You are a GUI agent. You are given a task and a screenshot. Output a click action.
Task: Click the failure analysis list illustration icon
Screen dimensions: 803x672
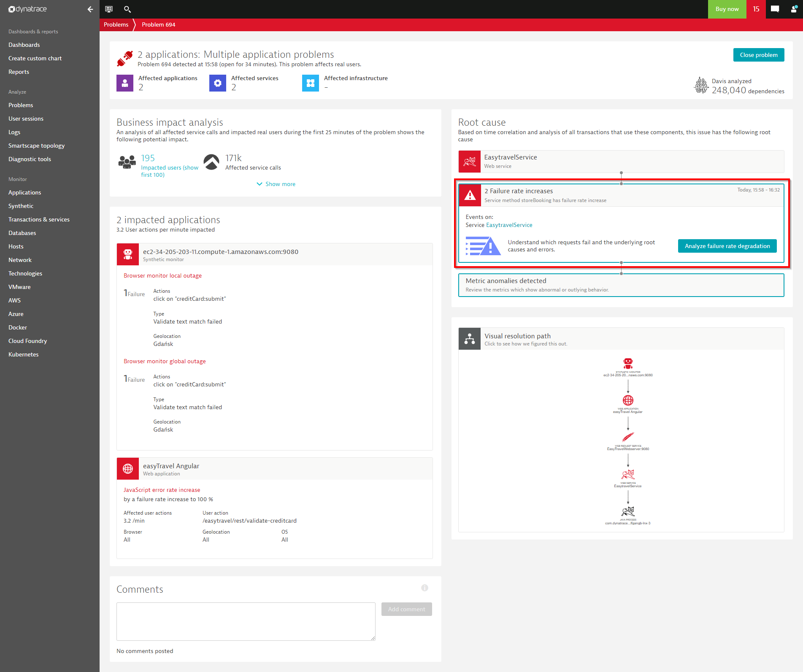[483, 246]
